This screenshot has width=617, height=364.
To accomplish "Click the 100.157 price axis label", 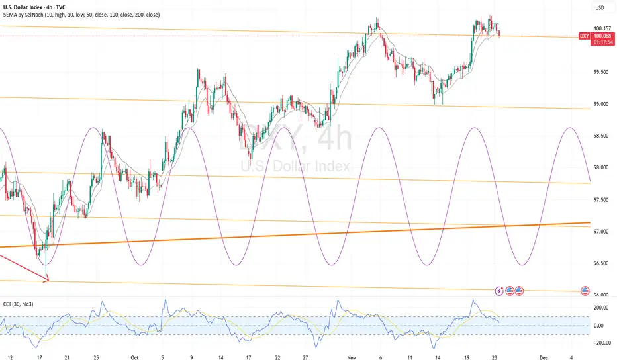I will click(602, 28).
